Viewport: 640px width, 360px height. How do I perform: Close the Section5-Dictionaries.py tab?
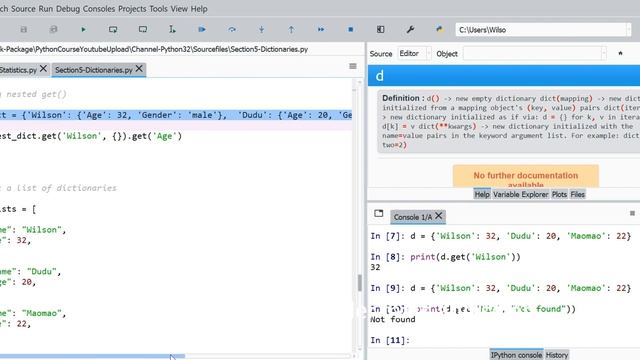(x=139, y=69)
